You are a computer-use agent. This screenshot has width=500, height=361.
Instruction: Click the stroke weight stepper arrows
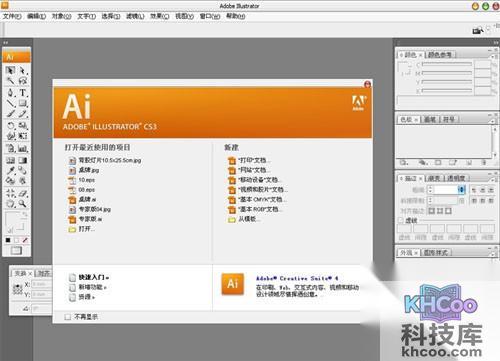430,190
